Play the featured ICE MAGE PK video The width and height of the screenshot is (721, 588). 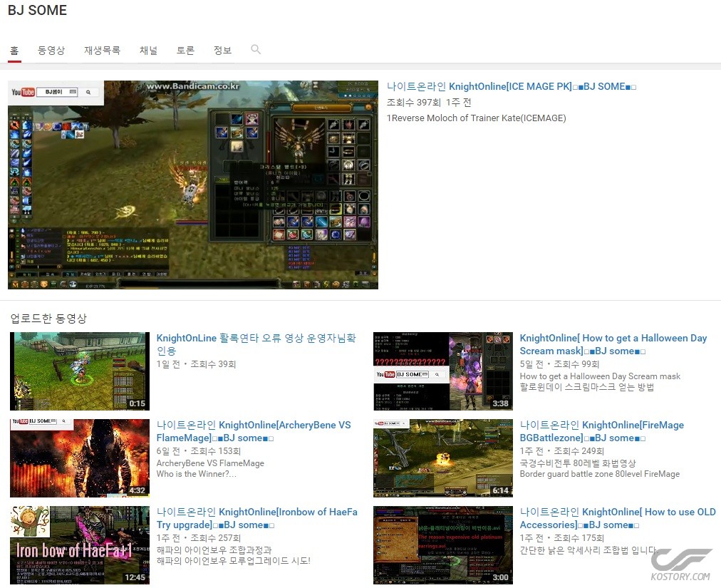coord(193,185)
